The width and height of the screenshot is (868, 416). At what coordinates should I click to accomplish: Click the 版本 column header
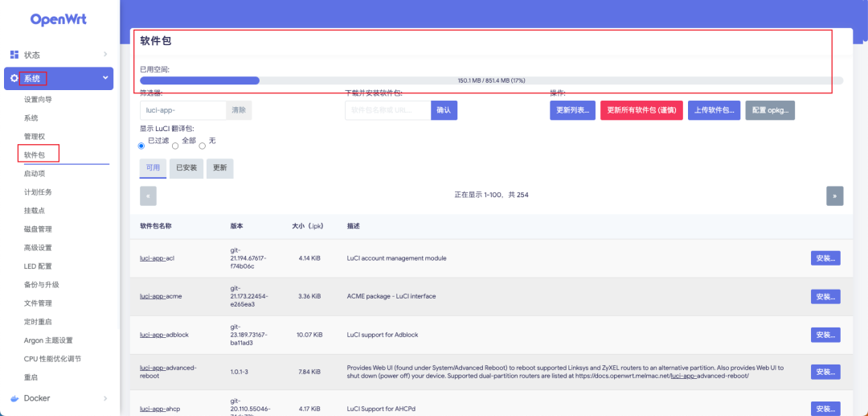click(x=237, y=226)
